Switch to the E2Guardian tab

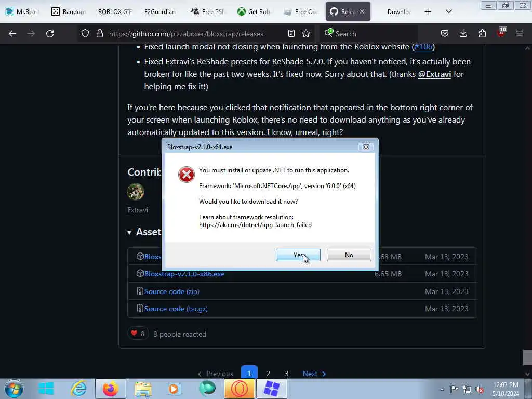160,11
